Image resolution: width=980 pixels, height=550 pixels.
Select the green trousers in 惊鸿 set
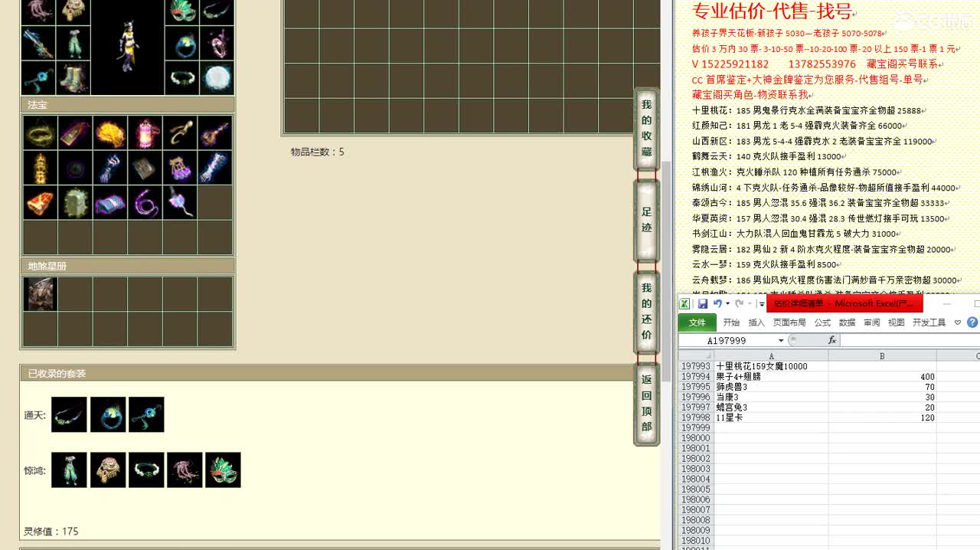[x=69, y=470]
